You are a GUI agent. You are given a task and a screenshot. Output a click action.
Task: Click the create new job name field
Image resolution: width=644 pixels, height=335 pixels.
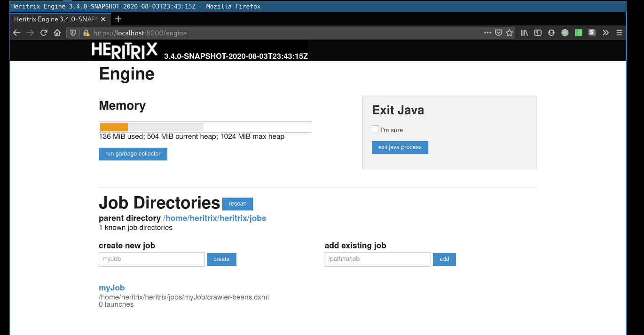click(151, 259)
